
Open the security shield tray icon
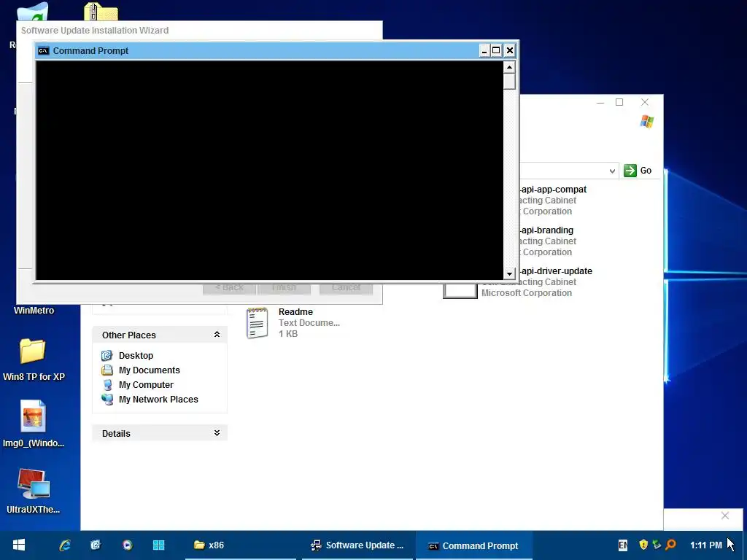click(x=643, y=544)
